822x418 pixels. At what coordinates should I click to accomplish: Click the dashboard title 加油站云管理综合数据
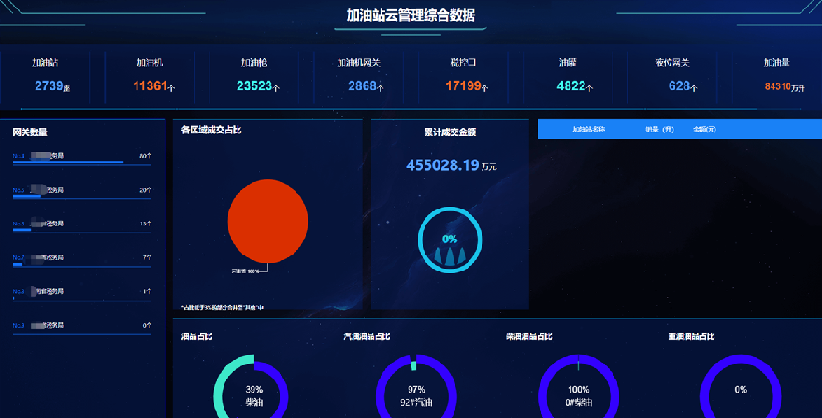[410, 15]
